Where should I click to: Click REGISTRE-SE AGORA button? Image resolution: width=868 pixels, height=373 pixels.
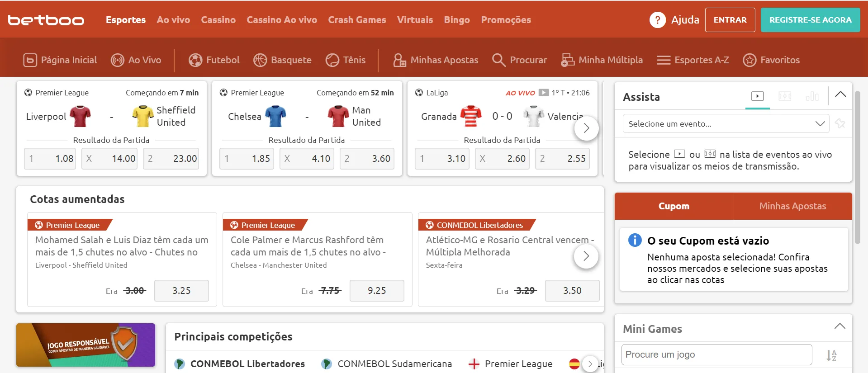[811, 20]
